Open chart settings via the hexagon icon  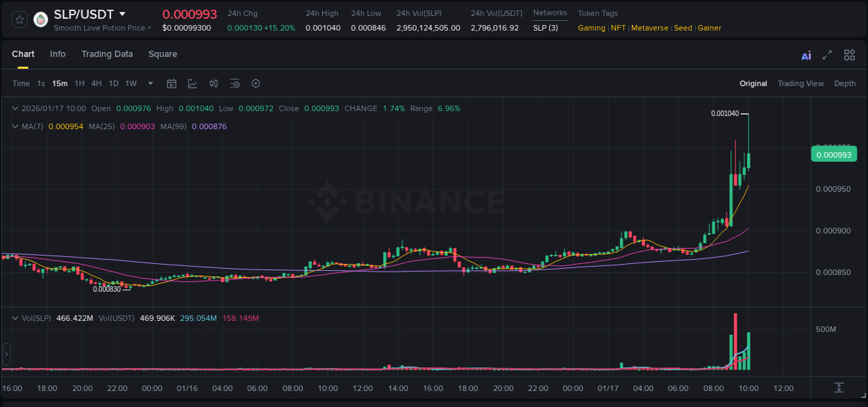click(256, 83)
